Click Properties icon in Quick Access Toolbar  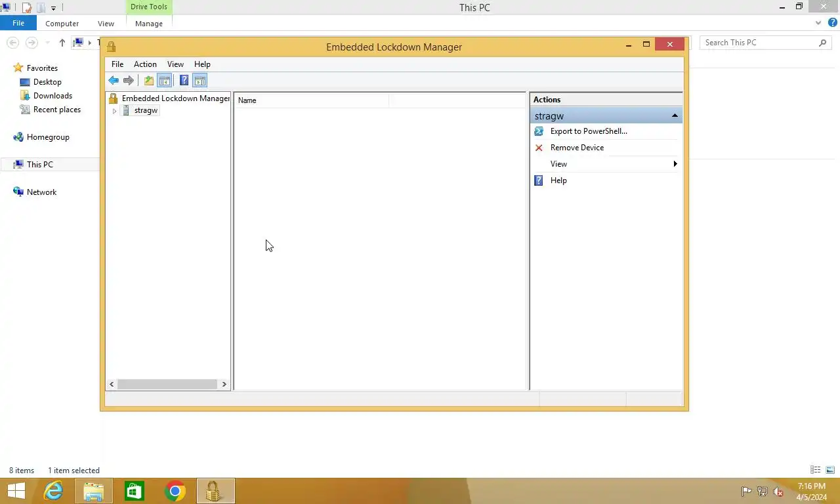pyautogui.click(x=27, y=8)
